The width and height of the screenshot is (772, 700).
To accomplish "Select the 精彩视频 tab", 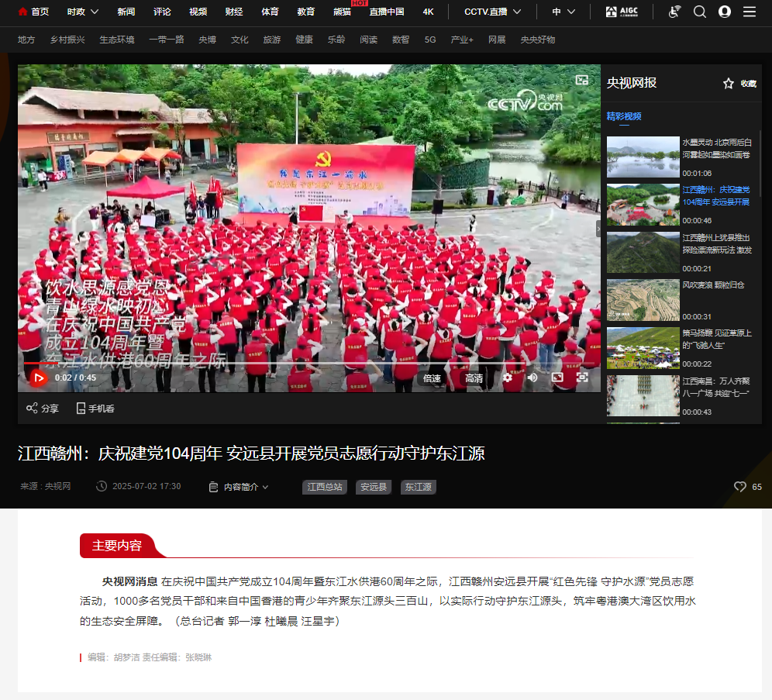I will [x=624, y=116].
